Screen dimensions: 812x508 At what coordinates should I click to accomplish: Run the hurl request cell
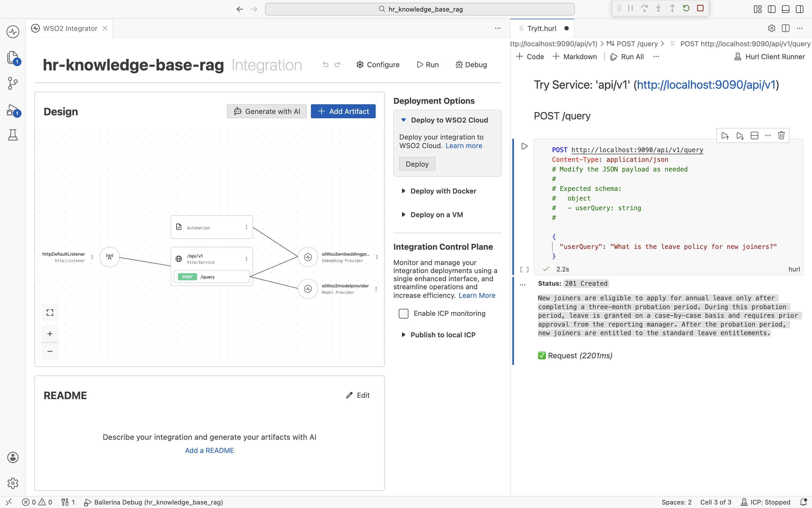[524, 146]
